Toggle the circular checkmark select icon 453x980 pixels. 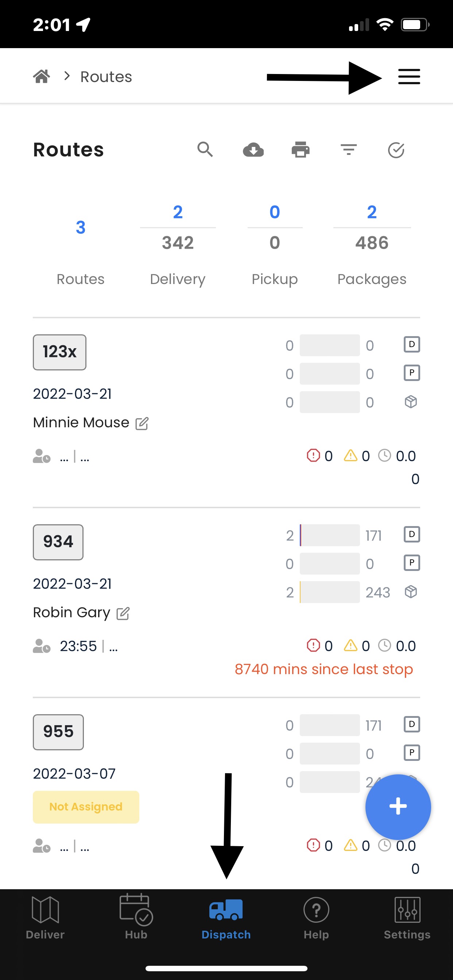click(x=396, y=150)
